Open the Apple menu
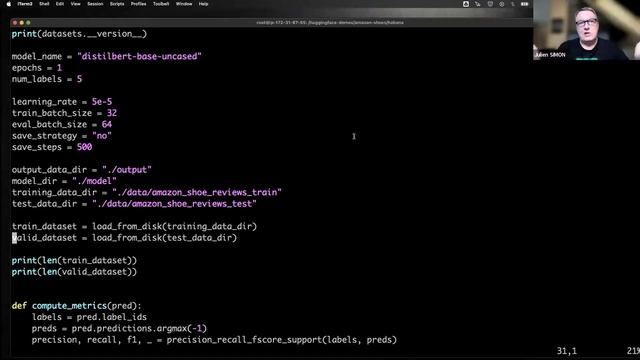Viewport: 640px width, 360px height. (x=9, y=4)
